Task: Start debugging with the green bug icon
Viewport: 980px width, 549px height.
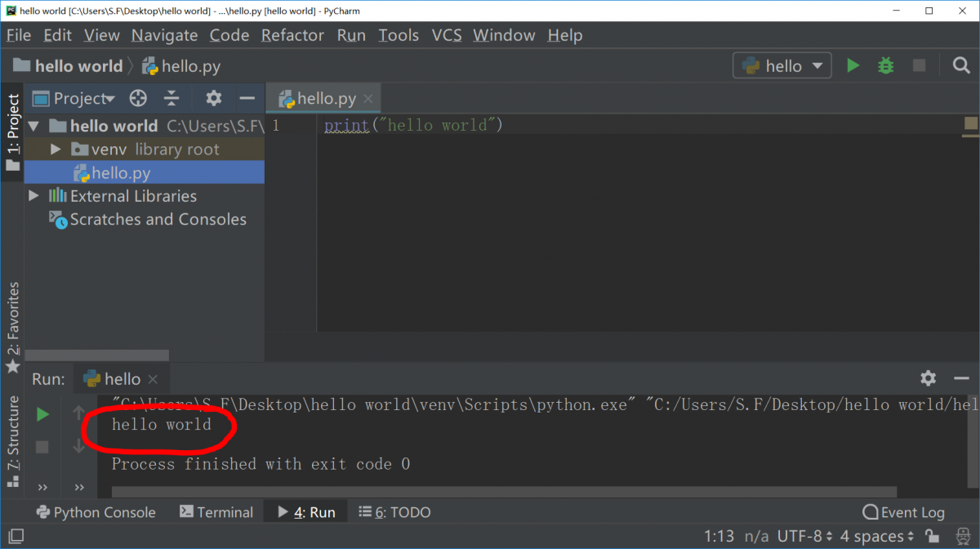Action: point(886,65)
